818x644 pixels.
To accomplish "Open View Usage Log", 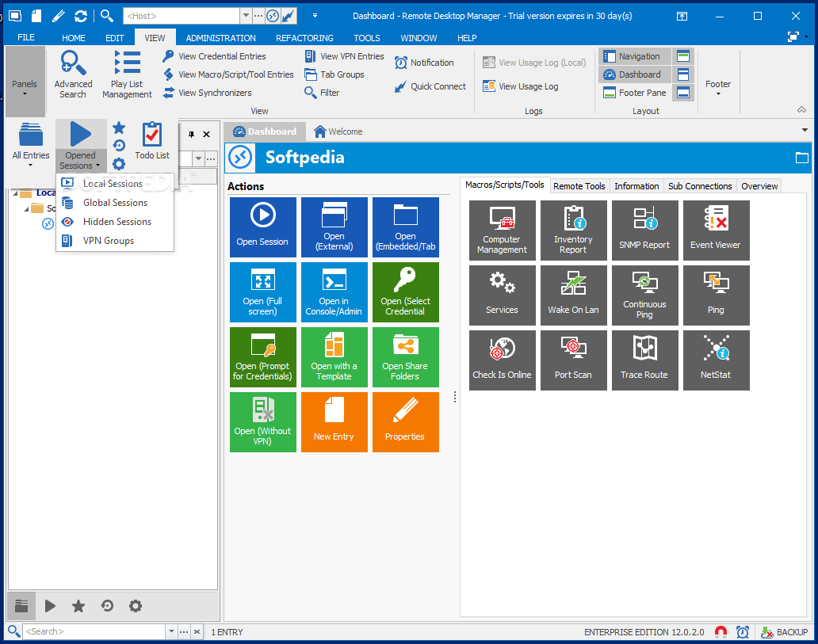I will (521, 86).
